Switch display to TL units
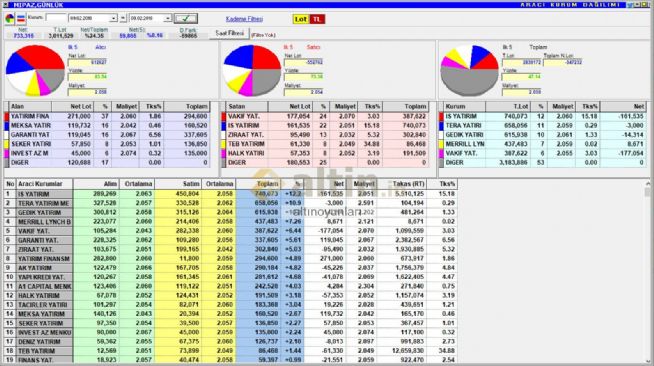 pos(317,19)
